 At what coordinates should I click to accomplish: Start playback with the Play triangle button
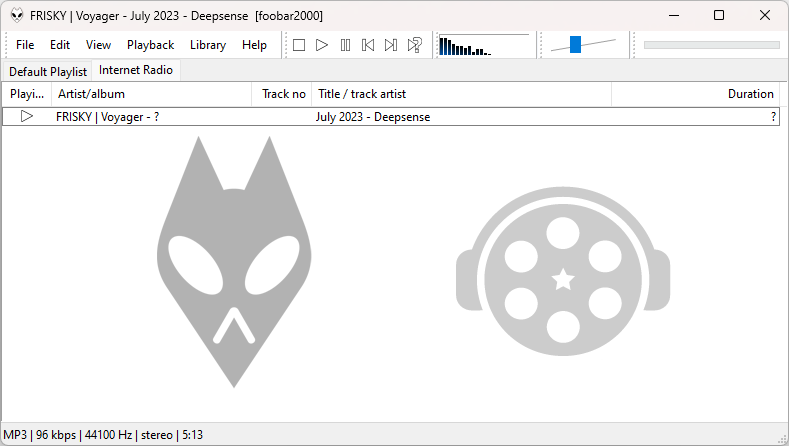tap(322, 45)
